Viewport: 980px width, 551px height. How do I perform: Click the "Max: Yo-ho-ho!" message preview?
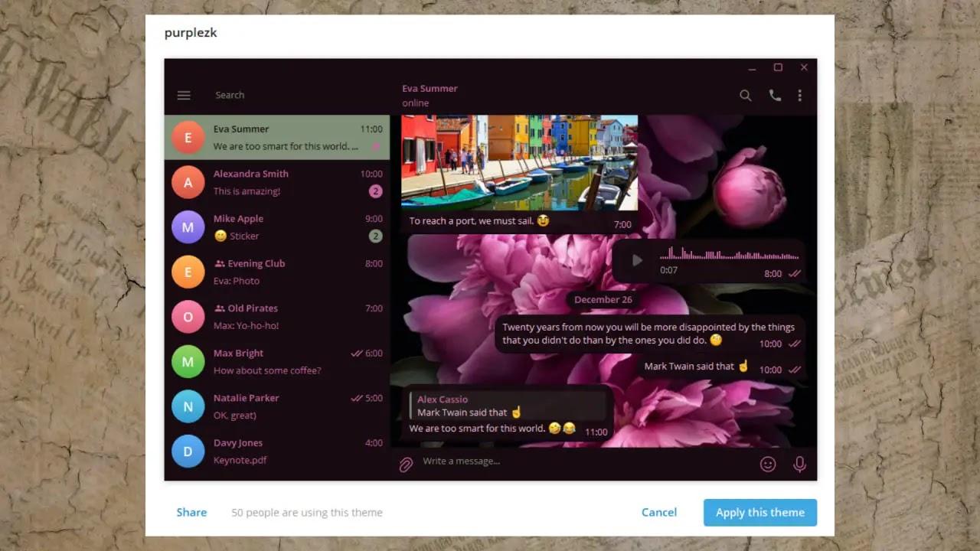(246, 325)
